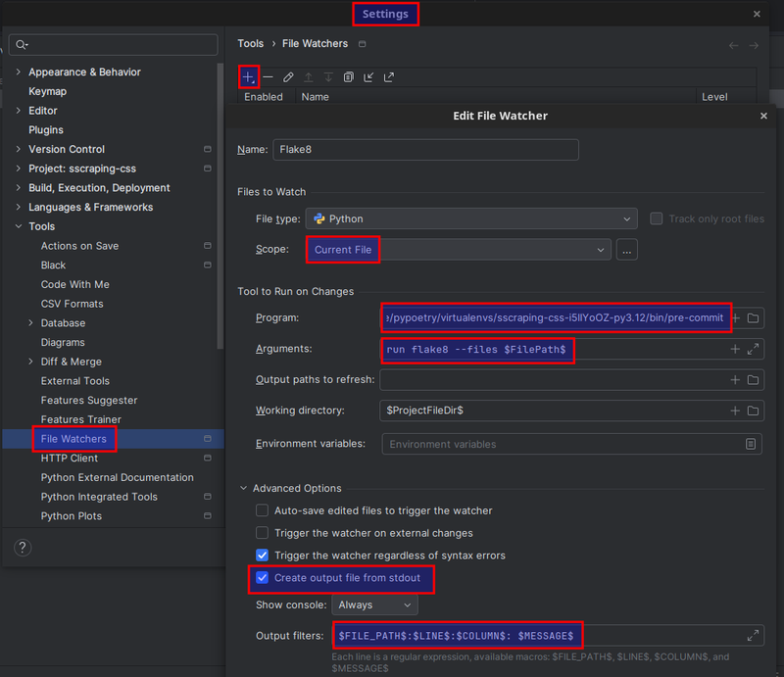Viewport: 784px width, 677px height.
Task: Export file watchers icon
Action: (x=388, y=77)
